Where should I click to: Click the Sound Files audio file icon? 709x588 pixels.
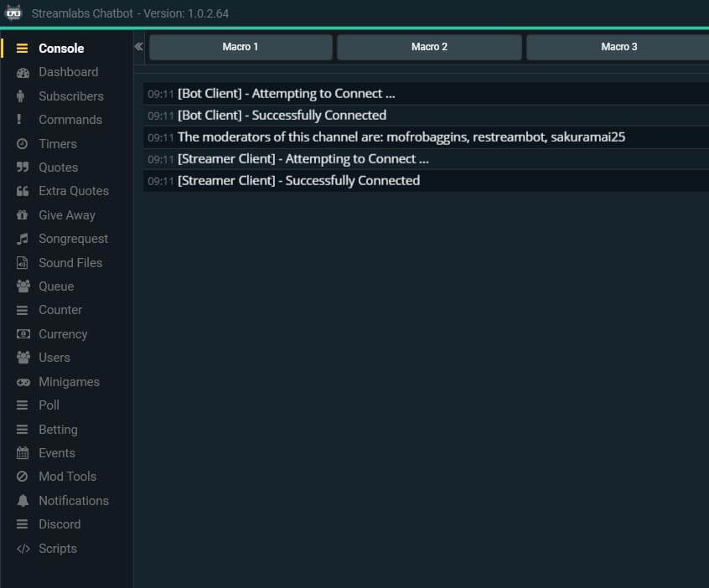pyautogui.click(x=22, y=262)
